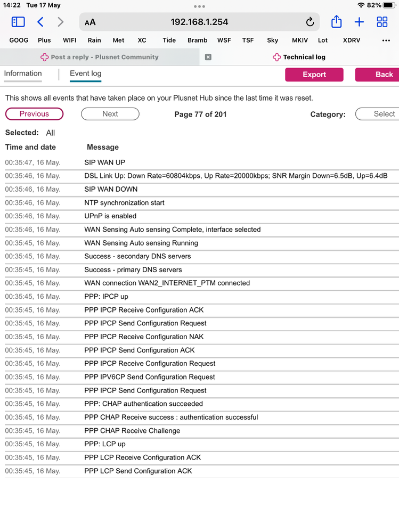Expand more bookmarks with ellipsis icon

(386, 40)
